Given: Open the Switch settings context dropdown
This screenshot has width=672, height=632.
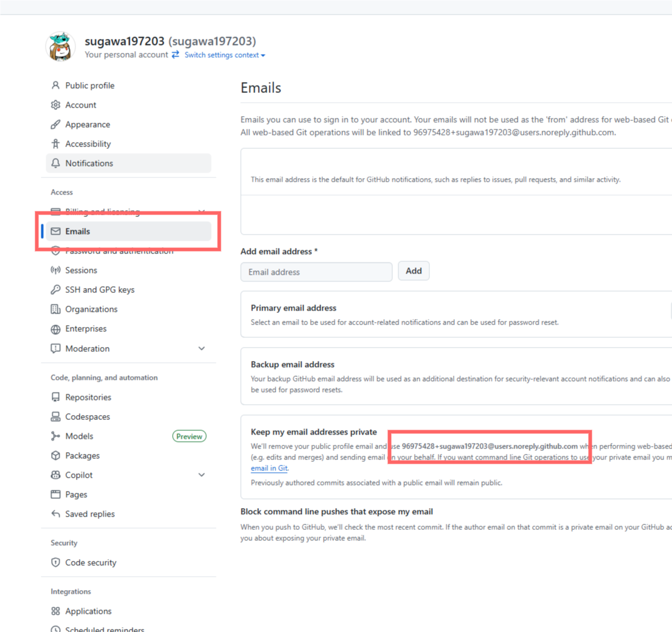Looking at the screenshot, I should tap(224, 55).
